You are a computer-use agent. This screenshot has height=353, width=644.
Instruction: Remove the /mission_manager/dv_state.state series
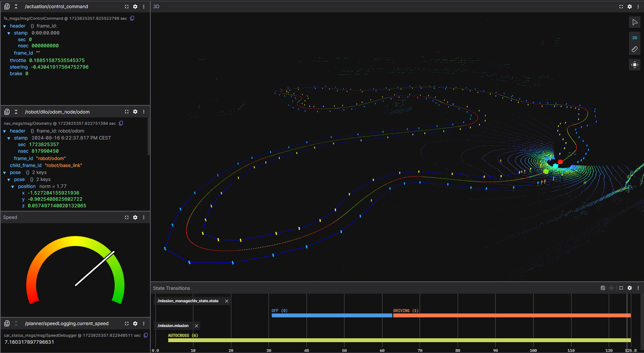pyautogui.click(x=227, y=301)
